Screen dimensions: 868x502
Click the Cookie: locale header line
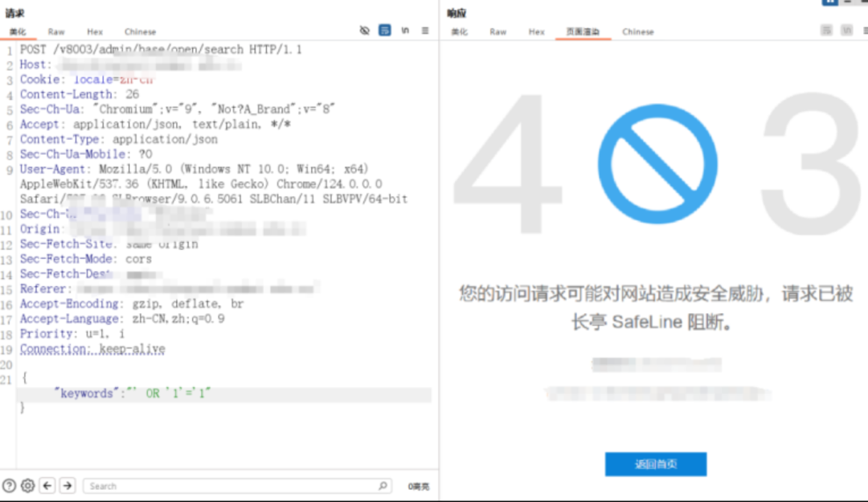click(x=86, y=79)
